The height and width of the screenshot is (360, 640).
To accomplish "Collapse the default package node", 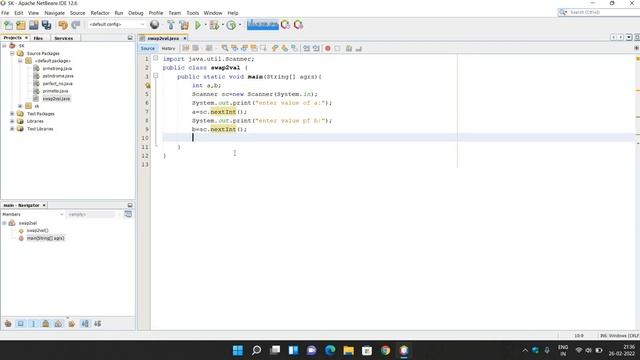I will 20,61.
